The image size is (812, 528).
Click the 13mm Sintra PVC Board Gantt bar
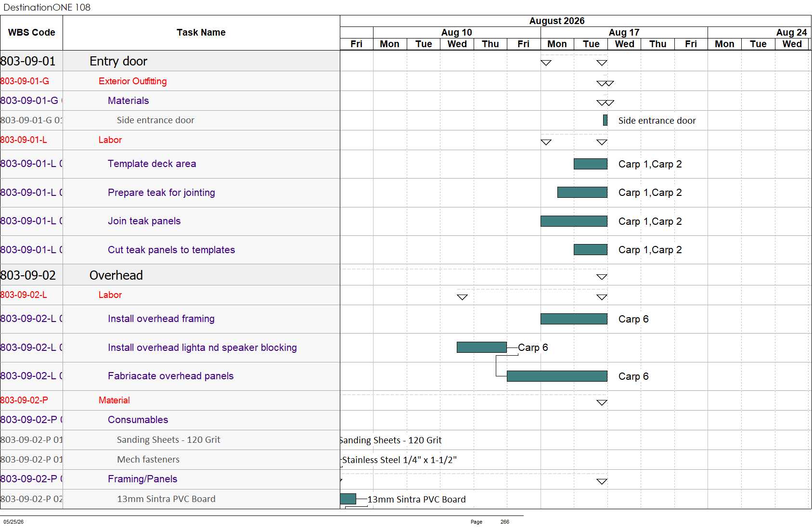[348, 499]
